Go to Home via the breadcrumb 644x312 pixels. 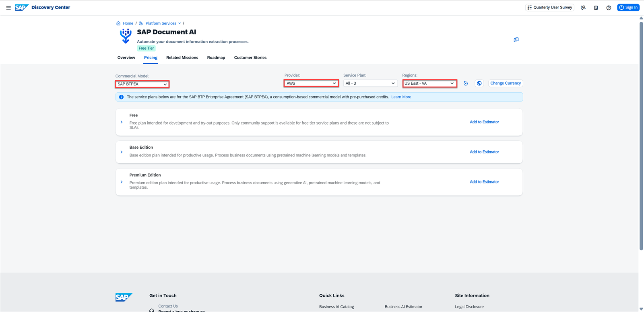tap(128, 23)
